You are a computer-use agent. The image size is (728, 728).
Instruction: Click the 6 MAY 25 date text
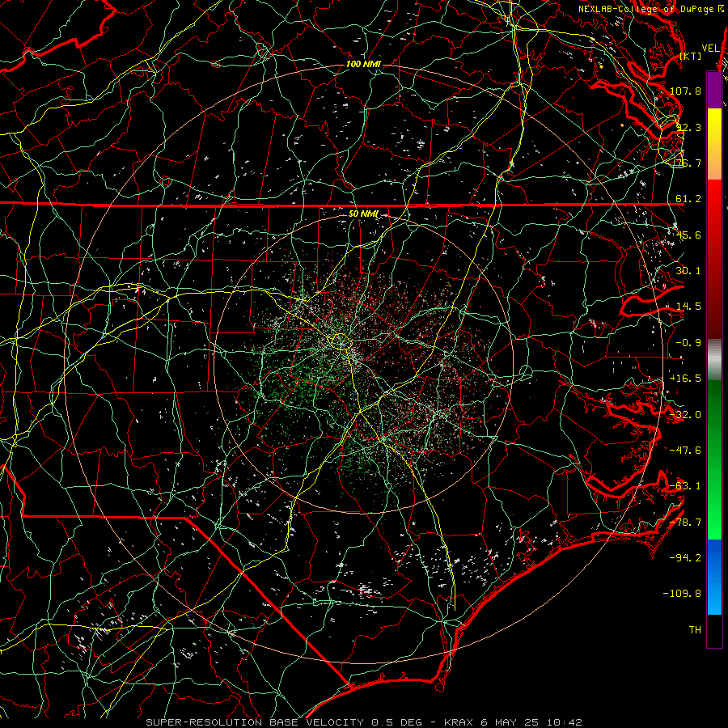coord(510,722)
